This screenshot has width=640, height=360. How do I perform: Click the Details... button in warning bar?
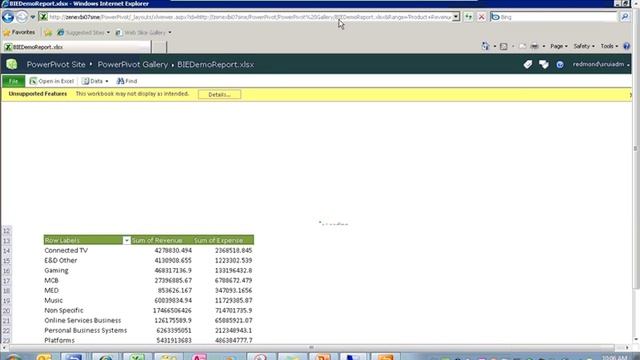pyautogui.click(x=219, y=94)
